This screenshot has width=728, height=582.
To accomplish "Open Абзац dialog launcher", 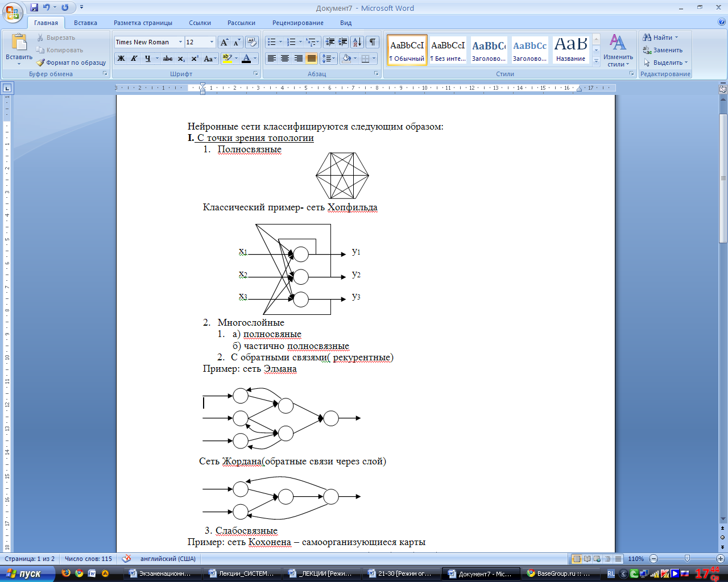I will tap(377, 74).
